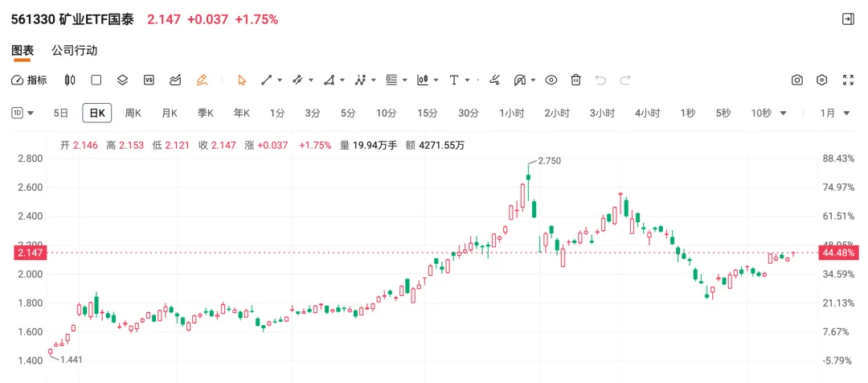Toggle the square checkbox icon in toolbar
The width and height of the screenshot is (868, 383).
click(x=96, y=80)
